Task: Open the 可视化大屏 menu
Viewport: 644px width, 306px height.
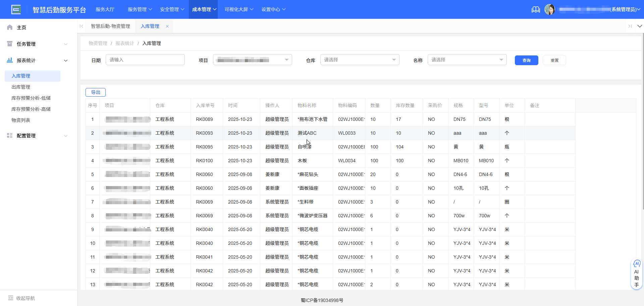Action: coord(238,9)
